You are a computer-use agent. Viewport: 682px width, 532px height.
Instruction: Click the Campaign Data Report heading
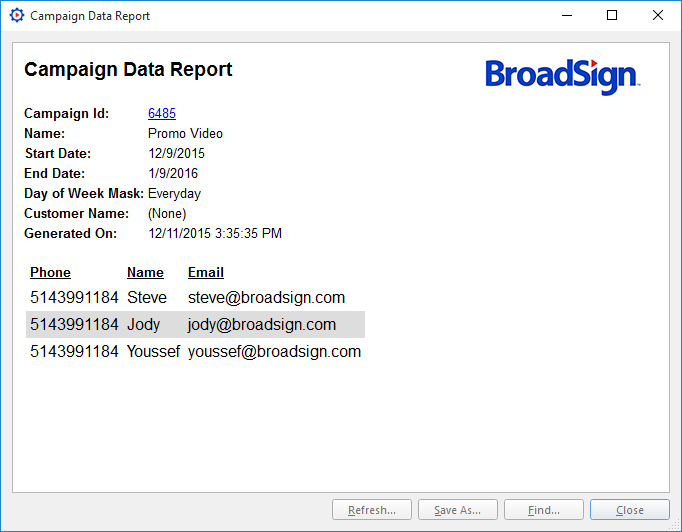tap(128, 69)
